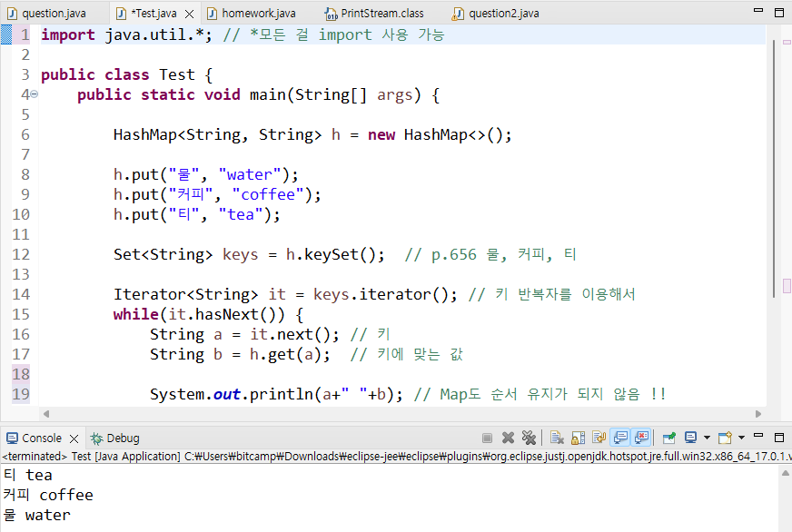Toggle Word Wrap in Console toolbar
This screenshot has height=532, width=792.
coord(599,437)
